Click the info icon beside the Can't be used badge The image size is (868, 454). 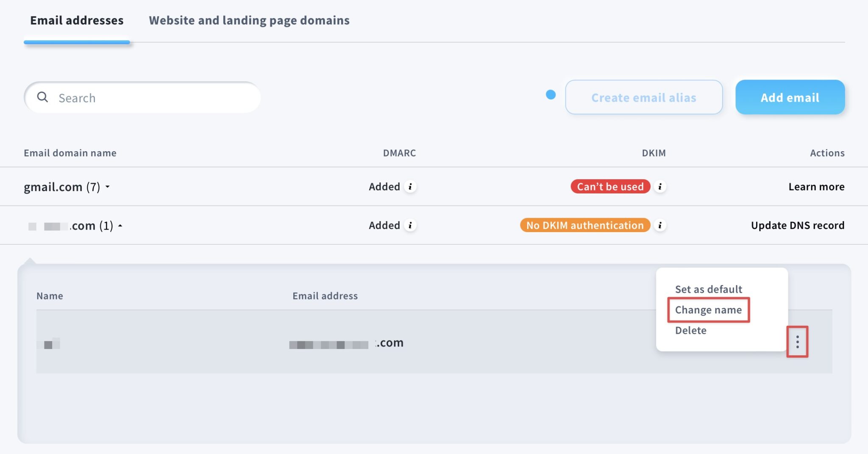pyautogui.click(x=660, y=186)
